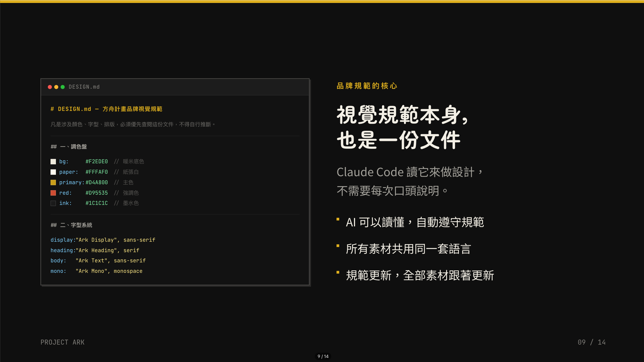The height and width of the screenshot is (362, 644).
Task: Click the paper color swatch #FFFAF0
Action: [53, 172]
